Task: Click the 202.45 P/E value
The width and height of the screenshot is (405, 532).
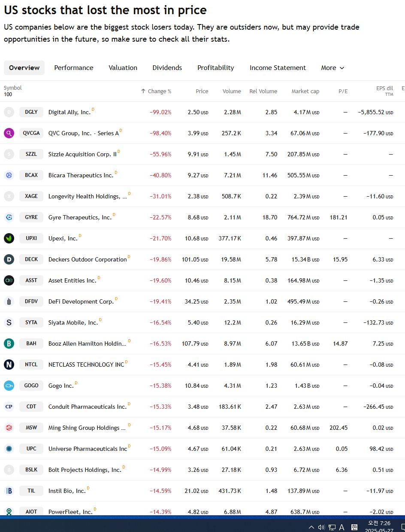Action: pos(339,428)
